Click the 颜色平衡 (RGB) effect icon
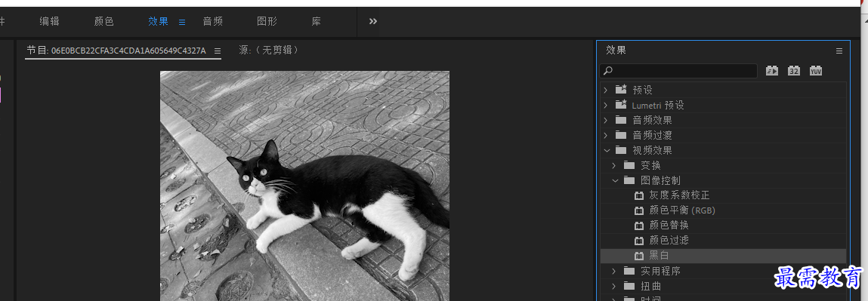 (x=639, y=210)
